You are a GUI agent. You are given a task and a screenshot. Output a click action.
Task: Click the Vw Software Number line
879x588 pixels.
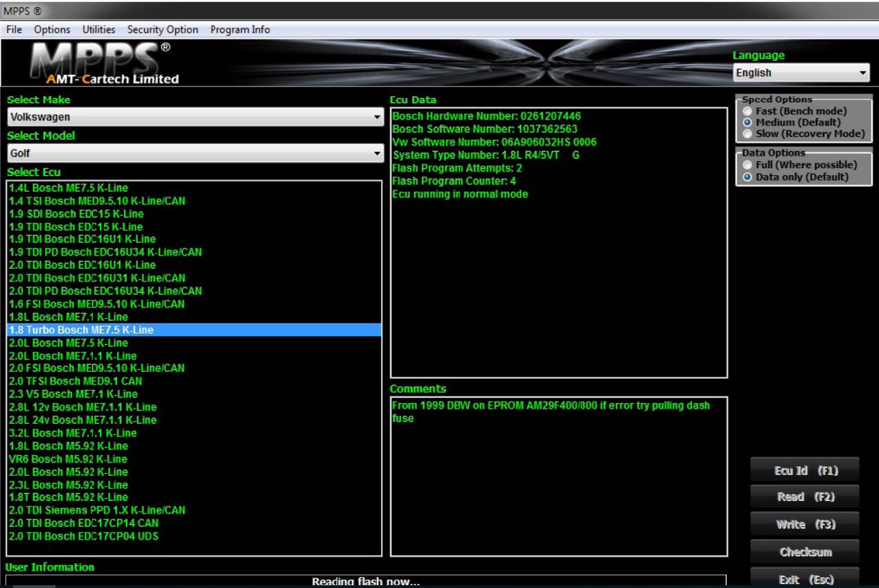(495, 142)
